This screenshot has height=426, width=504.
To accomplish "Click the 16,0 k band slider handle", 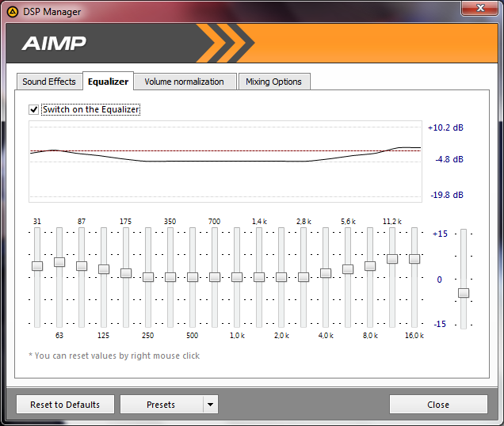I will tap(414, 259).
